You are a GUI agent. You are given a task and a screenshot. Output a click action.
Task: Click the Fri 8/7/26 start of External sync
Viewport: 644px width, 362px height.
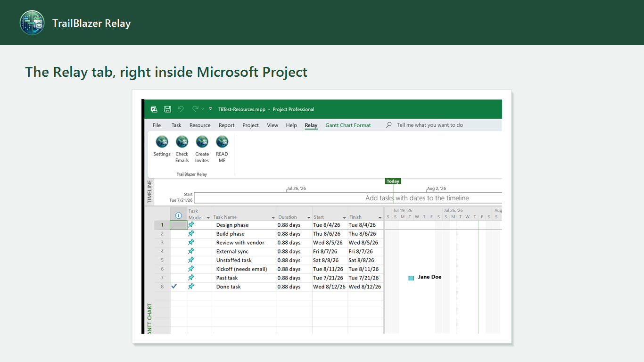pos(330,251)
